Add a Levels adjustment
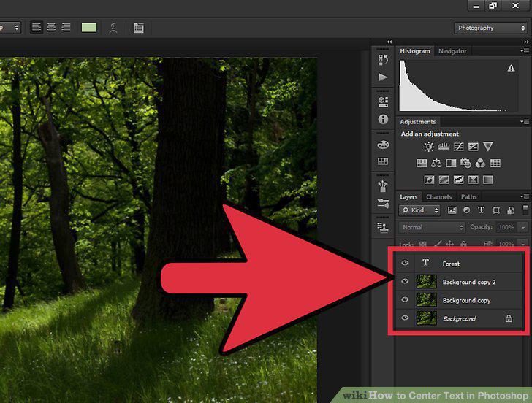 coord(444,147)
